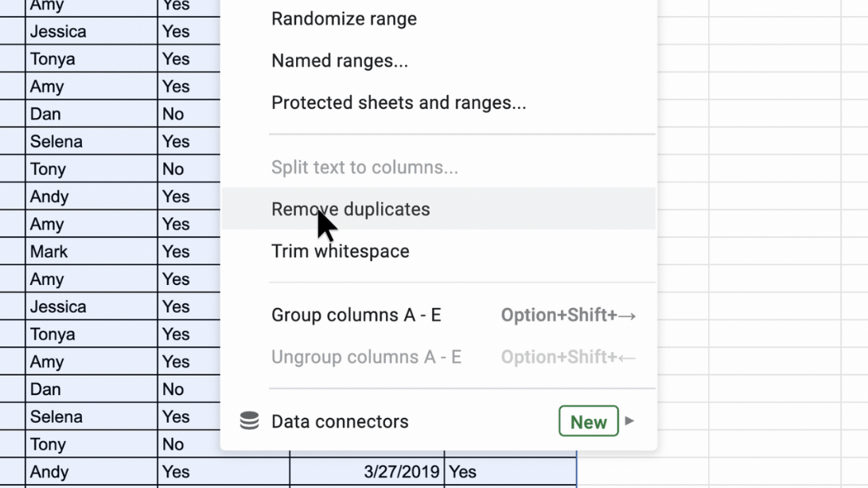
Task: Select the Mark name cell
Action: [91, 252]
